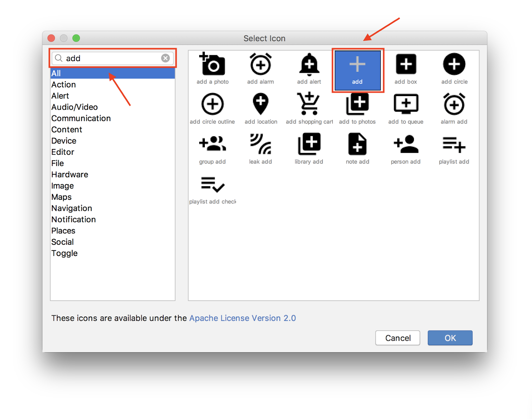Select the 'playlist add check' icon
This screenshot has height=419, width=532.
pos(212,185)
